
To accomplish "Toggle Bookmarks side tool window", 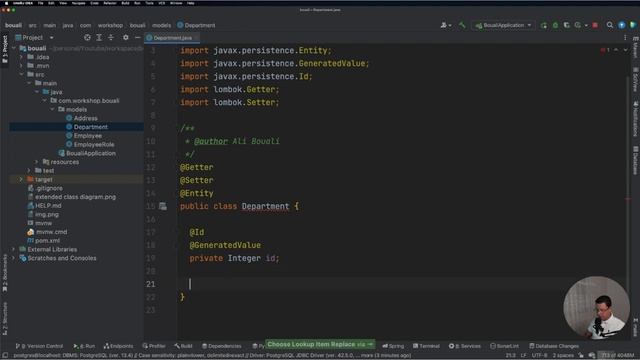I will pyautogui.click(x=5, y=273).
